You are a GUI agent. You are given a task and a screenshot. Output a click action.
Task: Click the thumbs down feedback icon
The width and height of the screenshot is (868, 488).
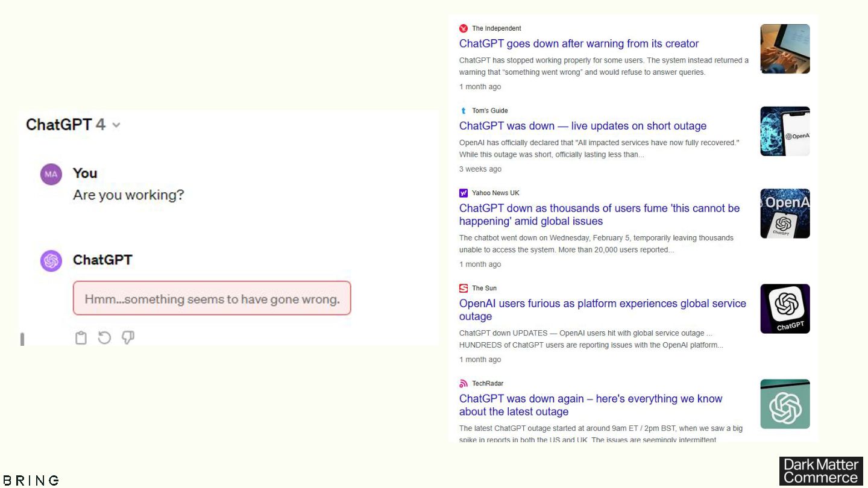pos(128,337)
